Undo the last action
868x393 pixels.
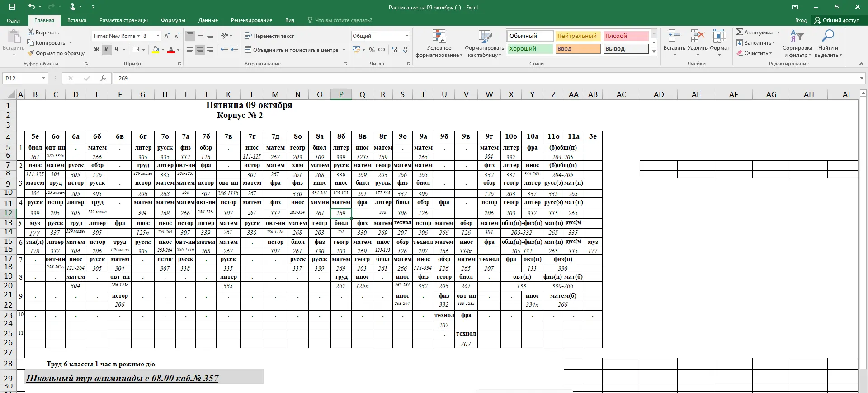(31, 7)
